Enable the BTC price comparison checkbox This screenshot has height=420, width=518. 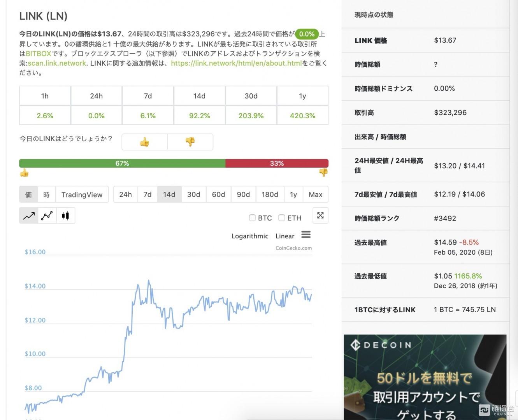tap(252, 218)
